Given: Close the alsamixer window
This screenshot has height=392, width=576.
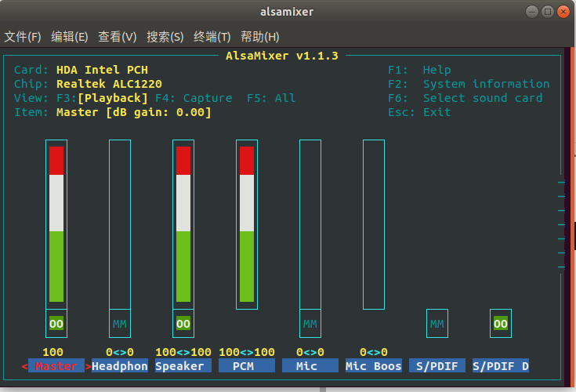Looking at the screenshot, I should pyautogui.click(x=563, y=12).
